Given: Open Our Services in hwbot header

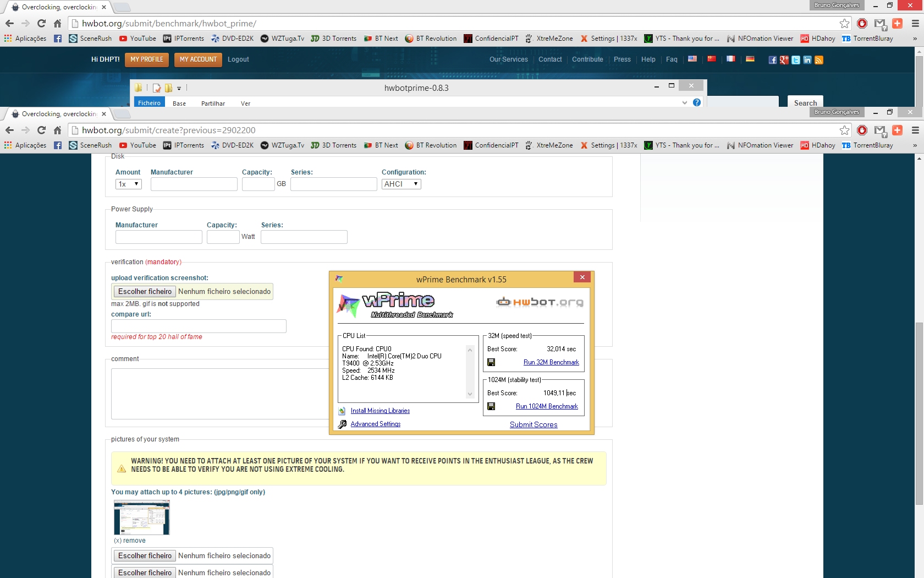Looking at the screenshot, I should tap(509, 59).
